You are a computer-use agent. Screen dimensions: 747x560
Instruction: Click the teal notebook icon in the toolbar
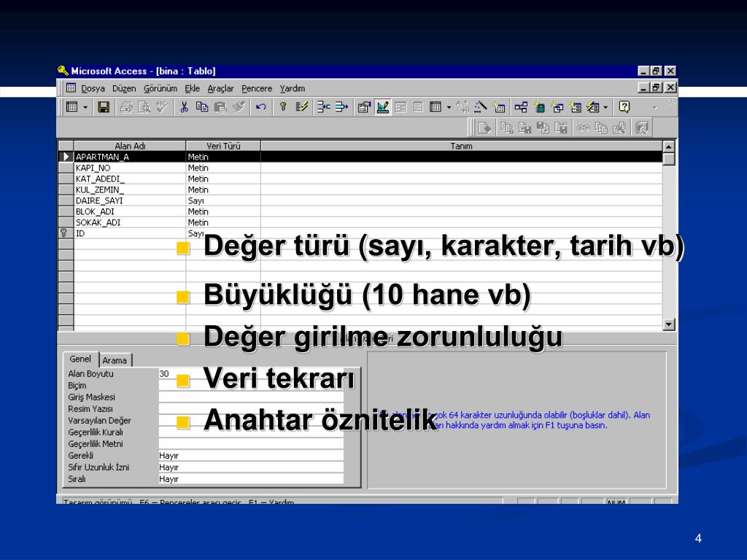click(539, 107)
